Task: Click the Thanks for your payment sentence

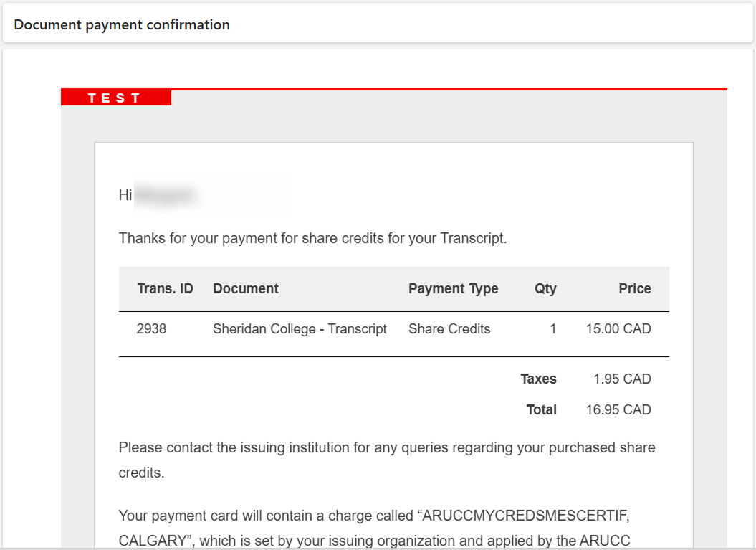Action: click(313, 238)
